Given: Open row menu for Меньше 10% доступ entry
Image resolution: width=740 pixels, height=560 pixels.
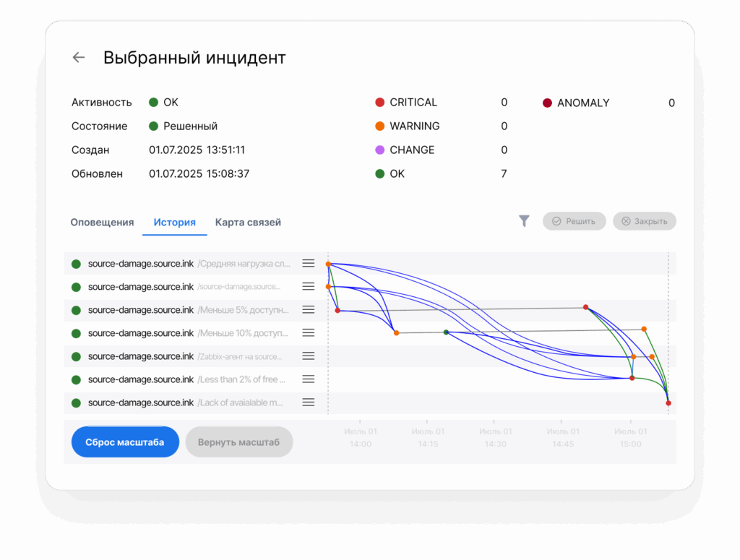Looking at the screenshot, I should click(309, 332).
